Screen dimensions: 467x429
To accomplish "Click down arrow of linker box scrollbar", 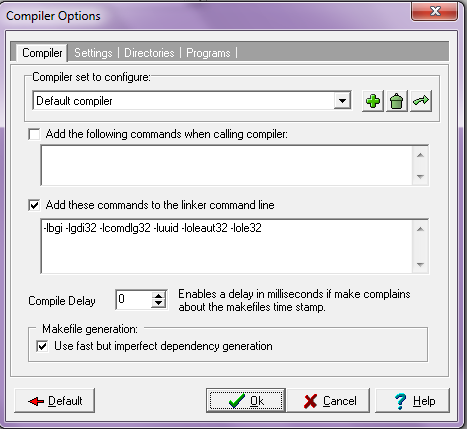I will [420, 265].
